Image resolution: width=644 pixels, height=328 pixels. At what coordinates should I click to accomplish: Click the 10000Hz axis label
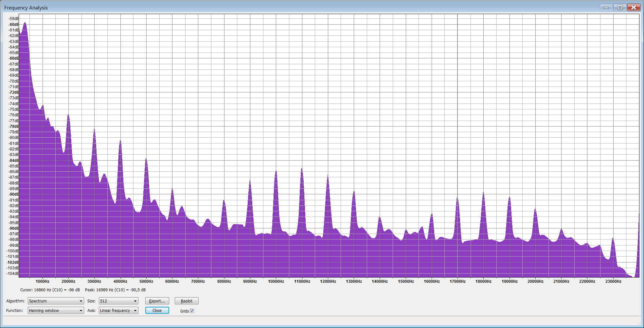[x=276, y=281]
